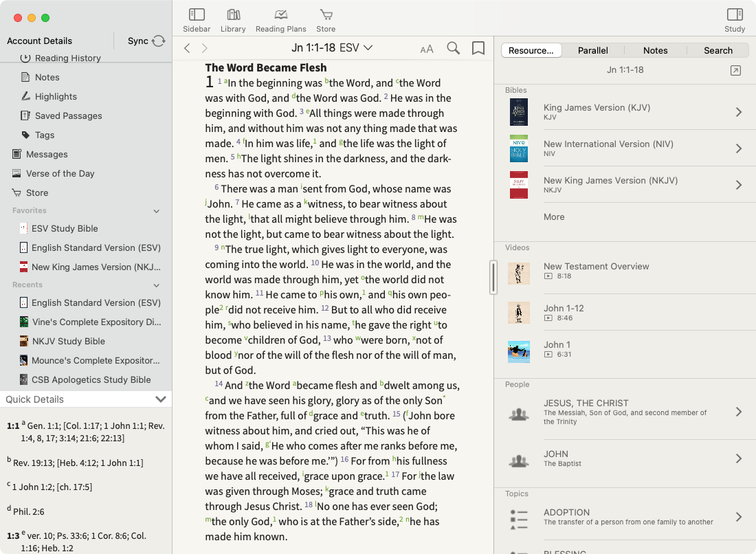Click More under Bibles list
Image resolution: width=756 pixels, height=554 pixels.
coord(554,217)
